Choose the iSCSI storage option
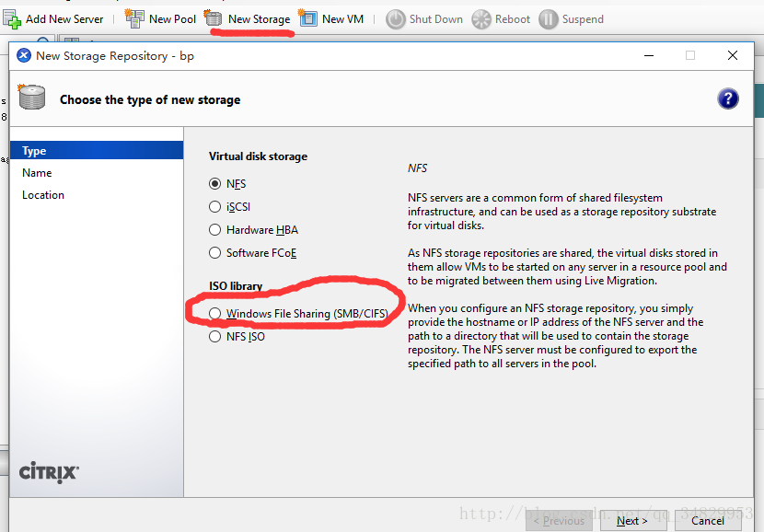Screen dimensions: 764x532 (215, 207)
